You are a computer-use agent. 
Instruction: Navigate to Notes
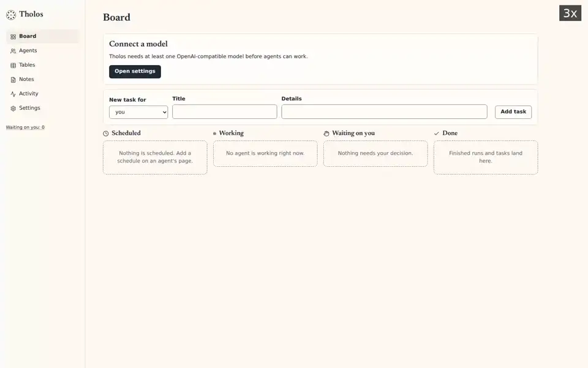click(x=42, y=79)
